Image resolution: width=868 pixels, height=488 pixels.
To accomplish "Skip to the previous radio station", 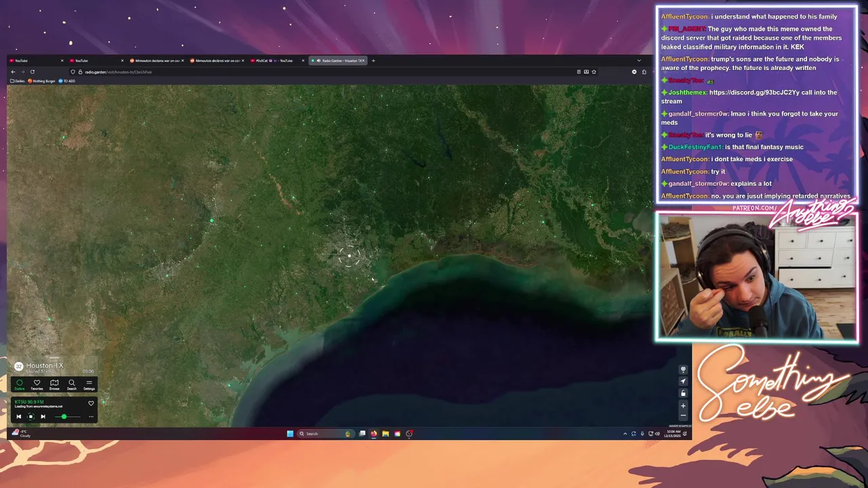I will point(18,416).
